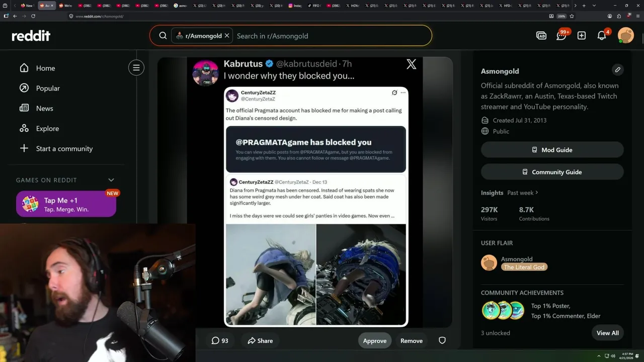
Task: Open the Mod Guide
Action: tap(552, 150)
